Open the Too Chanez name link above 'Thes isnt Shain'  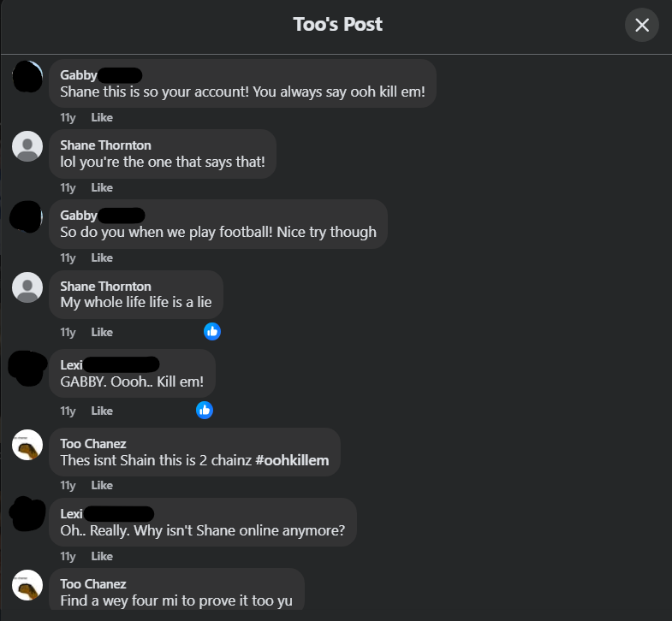(93, 444)
